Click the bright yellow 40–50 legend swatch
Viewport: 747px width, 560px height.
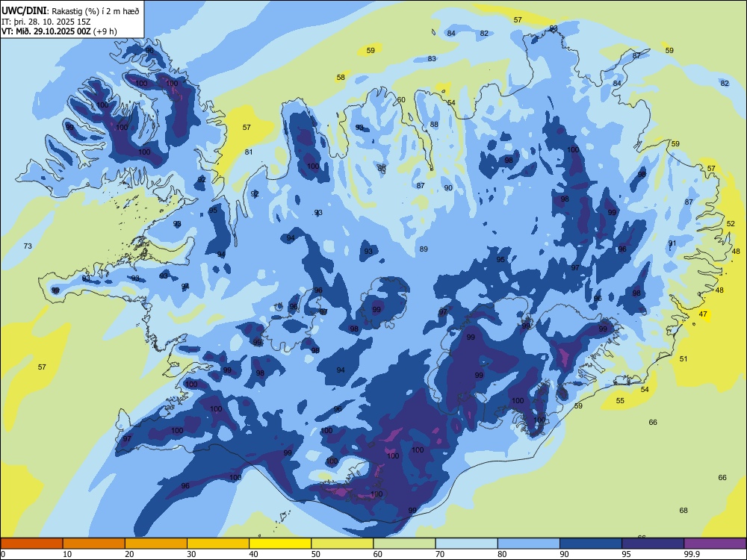point(280,544)
